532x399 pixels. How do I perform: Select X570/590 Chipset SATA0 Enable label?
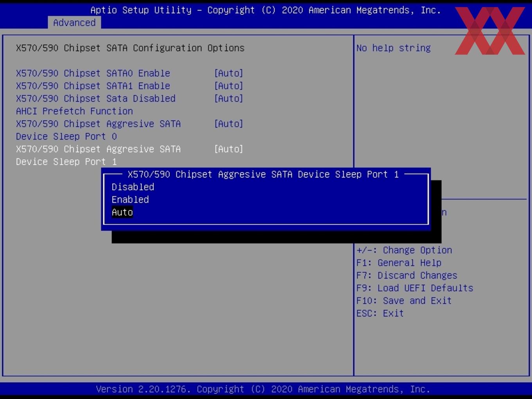point(93,73)
